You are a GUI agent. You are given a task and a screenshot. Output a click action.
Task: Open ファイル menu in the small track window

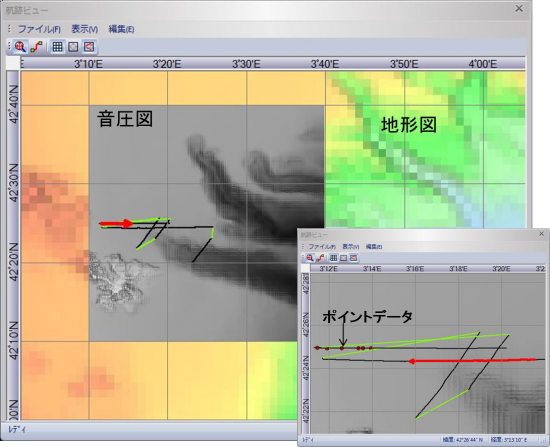pos(322,247)
